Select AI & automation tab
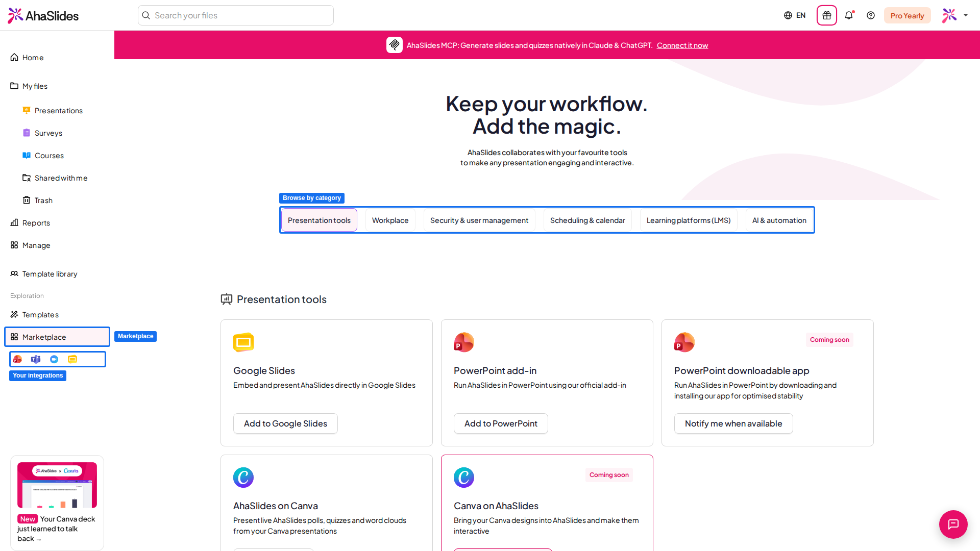The image size is (980, 551). 779,220
